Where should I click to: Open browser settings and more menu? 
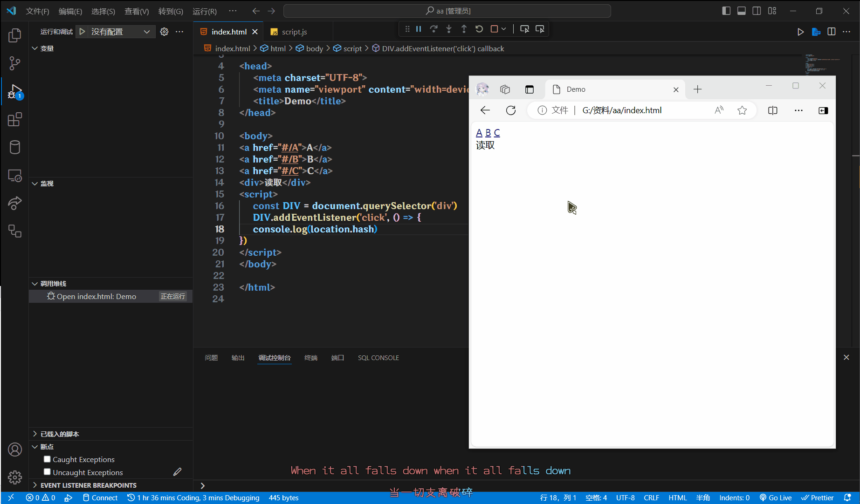coord(798,110)
